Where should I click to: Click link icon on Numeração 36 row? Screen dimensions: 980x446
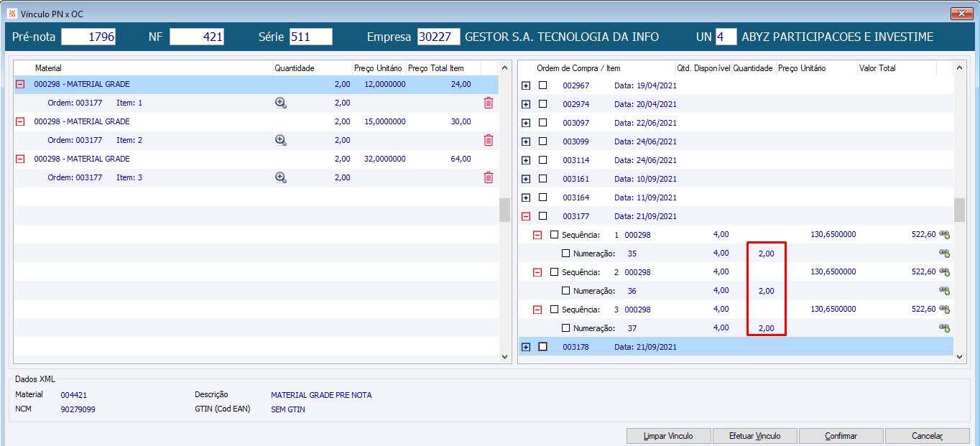click(944, 290)
